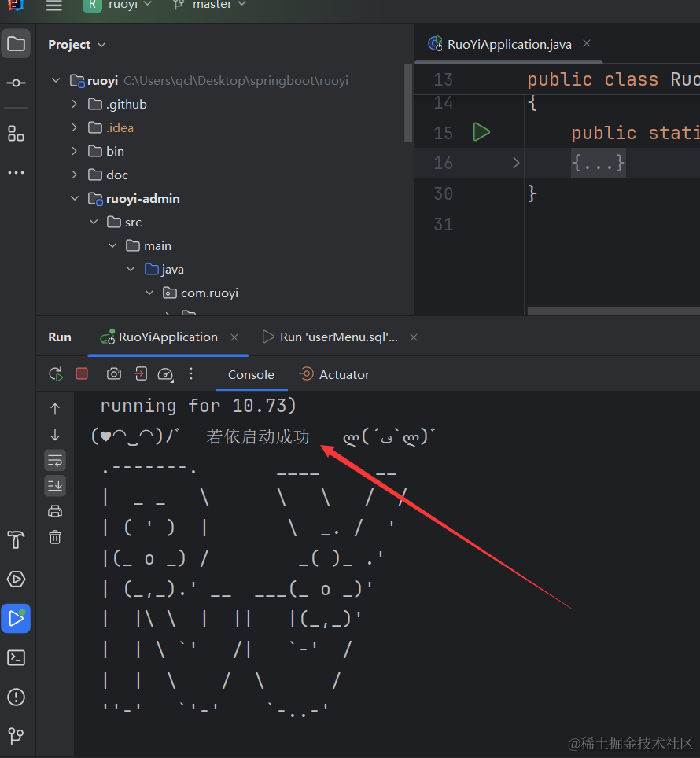The image size is (700, 758).
Task: Open the Commit tool window icon
Action: coord(17,83)
